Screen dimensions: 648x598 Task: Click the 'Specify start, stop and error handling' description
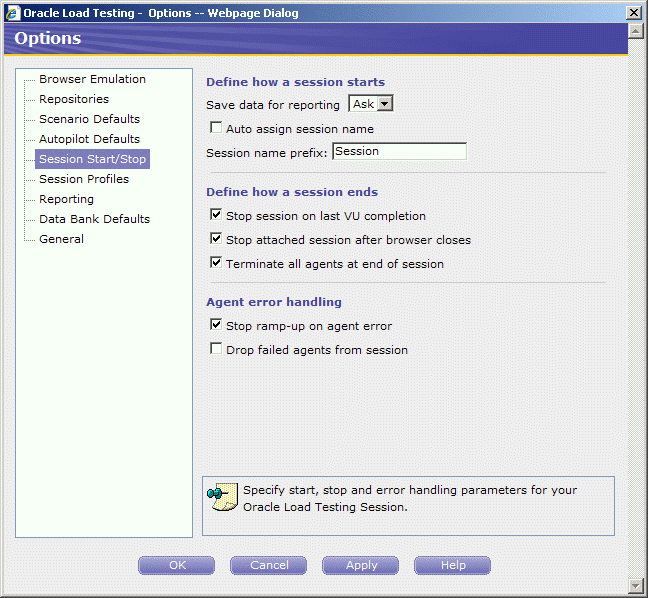410,498
